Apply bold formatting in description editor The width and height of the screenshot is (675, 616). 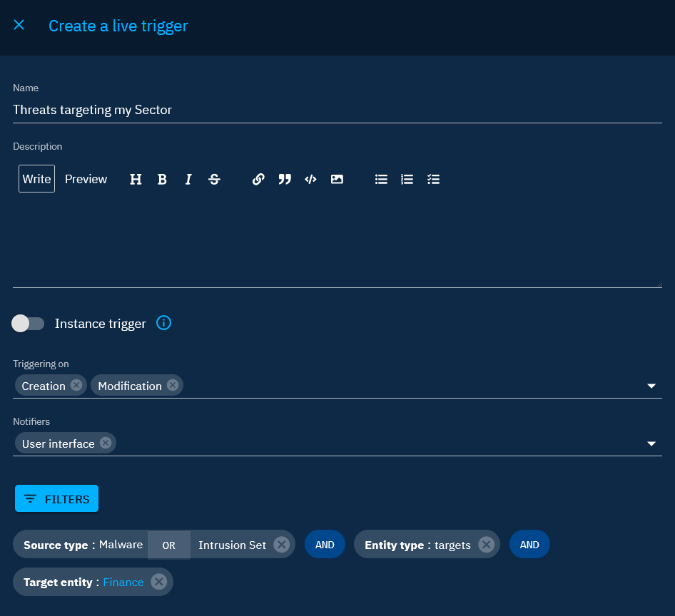tap(162, 180)
